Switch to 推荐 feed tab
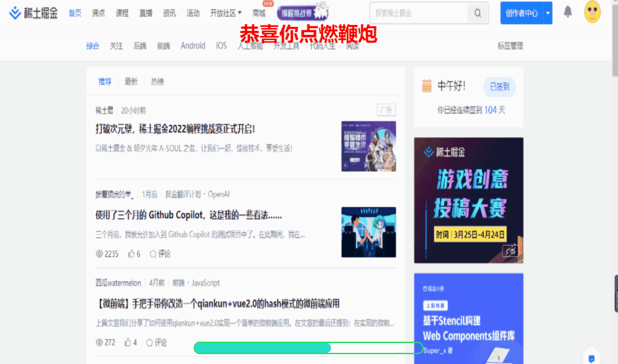Screen dimensions: 618x364 pyautogui.click(x=105, y=81)
